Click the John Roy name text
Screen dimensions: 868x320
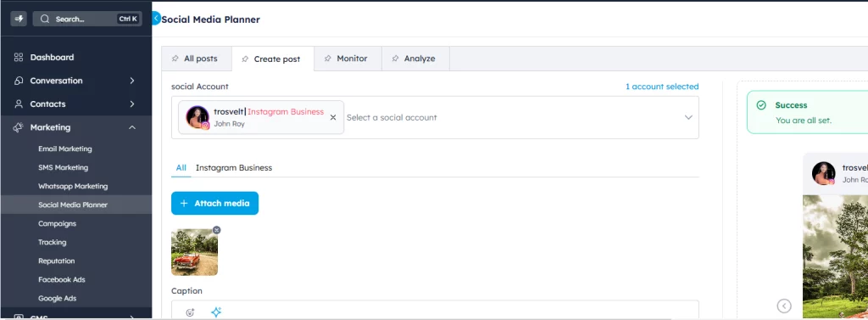(x=229, y=124)
